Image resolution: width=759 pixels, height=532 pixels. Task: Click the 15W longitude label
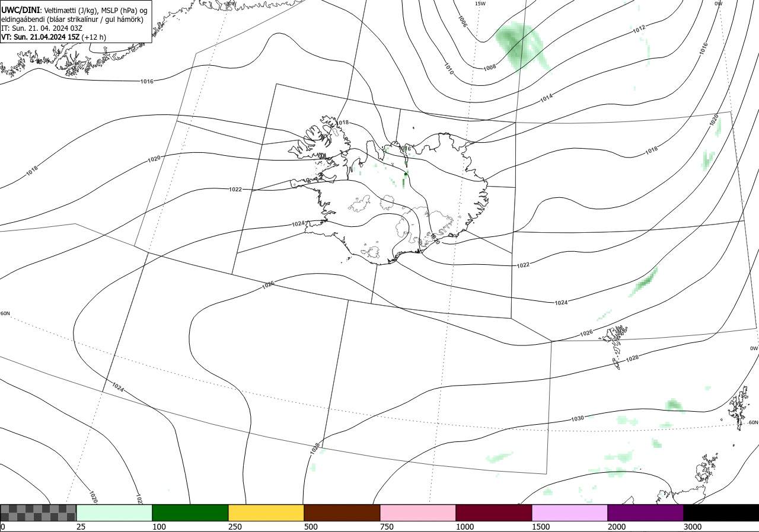coord(480,4)
